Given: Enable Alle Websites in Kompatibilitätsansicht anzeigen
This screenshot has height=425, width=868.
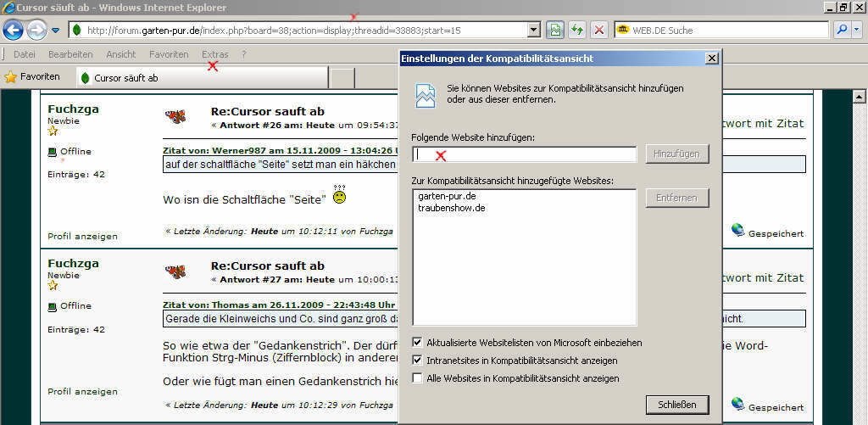Looking at the screenshot, I should [417, 378].
